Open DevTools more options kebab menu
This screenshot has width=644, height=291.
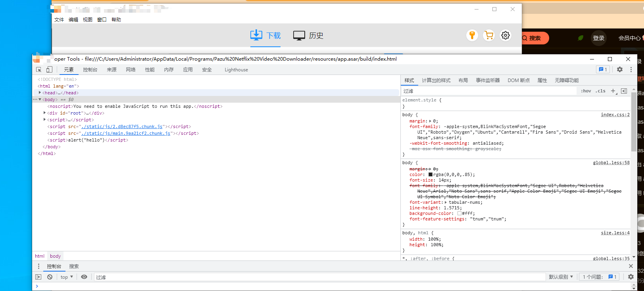tap(631, 69)
